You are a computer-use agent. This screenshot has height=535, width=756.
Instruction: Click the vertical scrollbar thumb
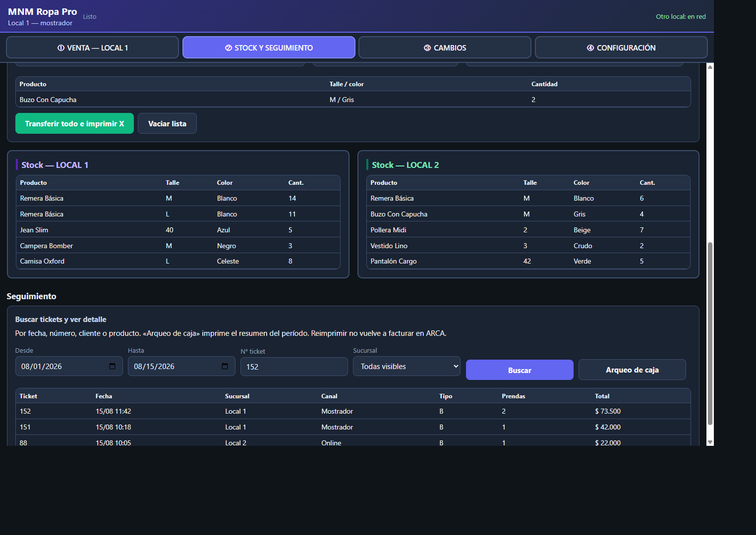click(710, 333)
